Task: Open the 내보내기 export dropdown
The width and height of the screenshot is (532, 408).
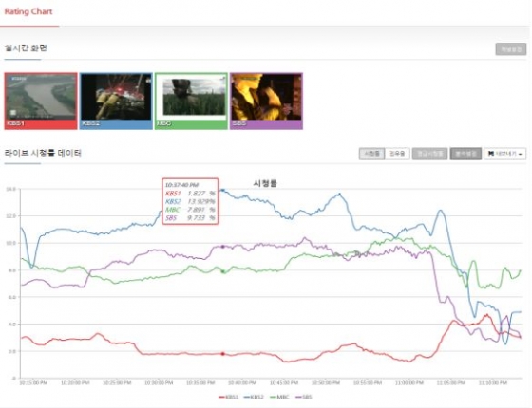Action: 505,154
